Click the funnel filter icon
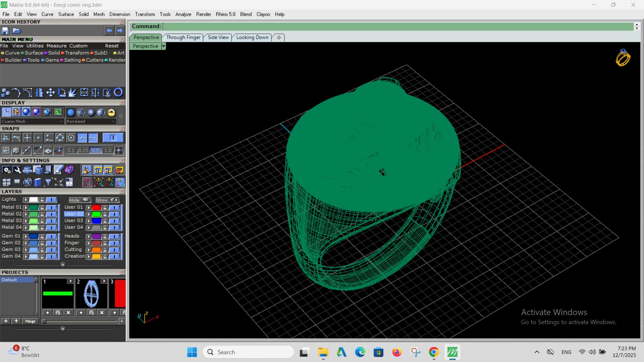Viewport: 644px width, 362px height. (48, 182)
